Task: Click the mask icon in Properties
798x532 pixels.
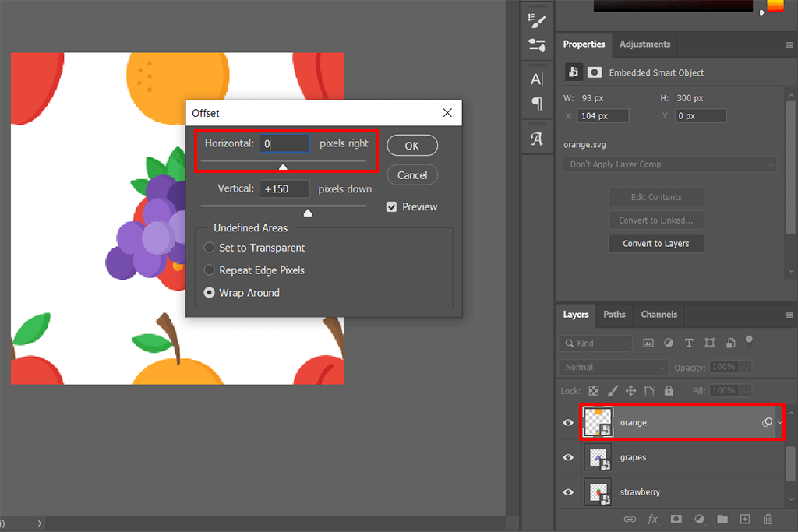Action: pyautogui.click(x=594, y=72)
